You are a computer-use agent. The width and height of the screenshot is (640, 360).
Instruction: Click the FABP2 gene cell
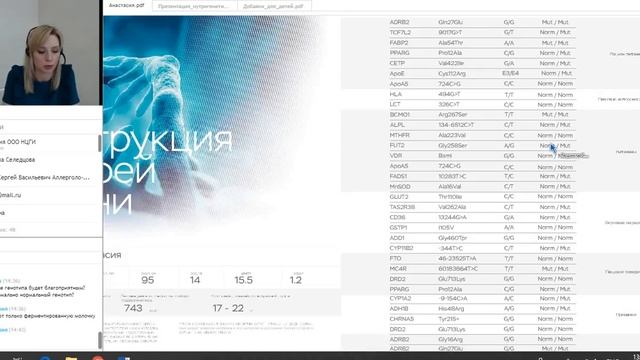pos(399,43)
